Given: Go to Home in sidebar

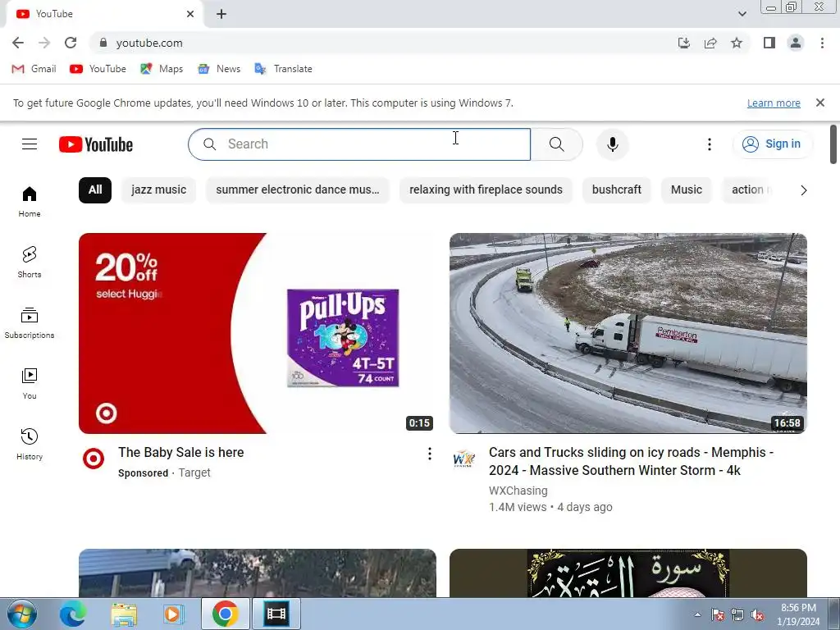Looking at the screenshot, I should coord(30,202).
